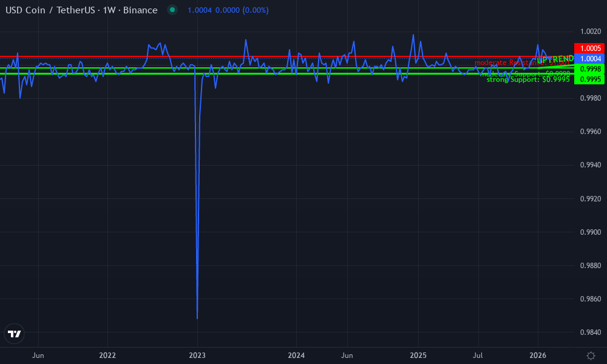Image resolution: width=607 pixels, height=364 pixels.
Task: Select the blue 1.0004 current price label
Action: pos(589,59)
